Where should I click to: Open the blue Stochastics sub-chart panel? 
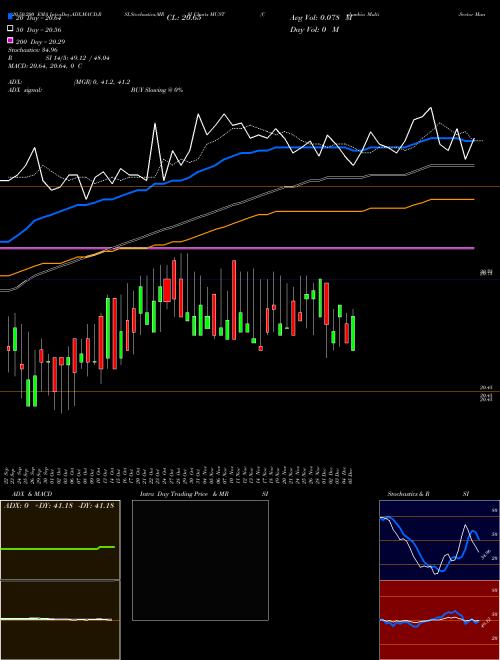(x=439, y=540)
